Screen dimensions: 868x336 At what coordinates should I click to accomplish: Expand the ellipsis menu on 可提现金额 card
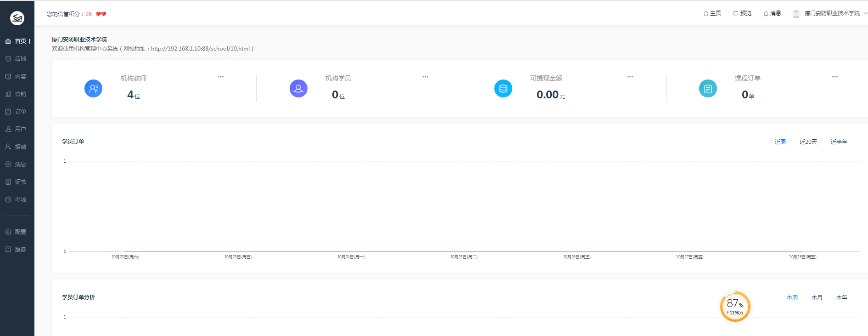pyautogui.click(x=630, y=77)
